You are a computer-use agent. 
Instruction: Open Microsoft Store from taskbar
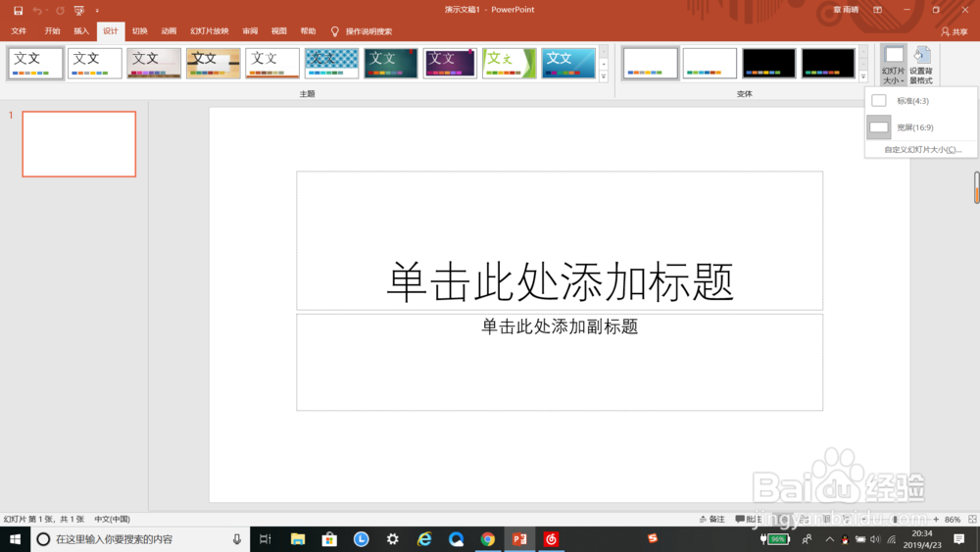329,539
